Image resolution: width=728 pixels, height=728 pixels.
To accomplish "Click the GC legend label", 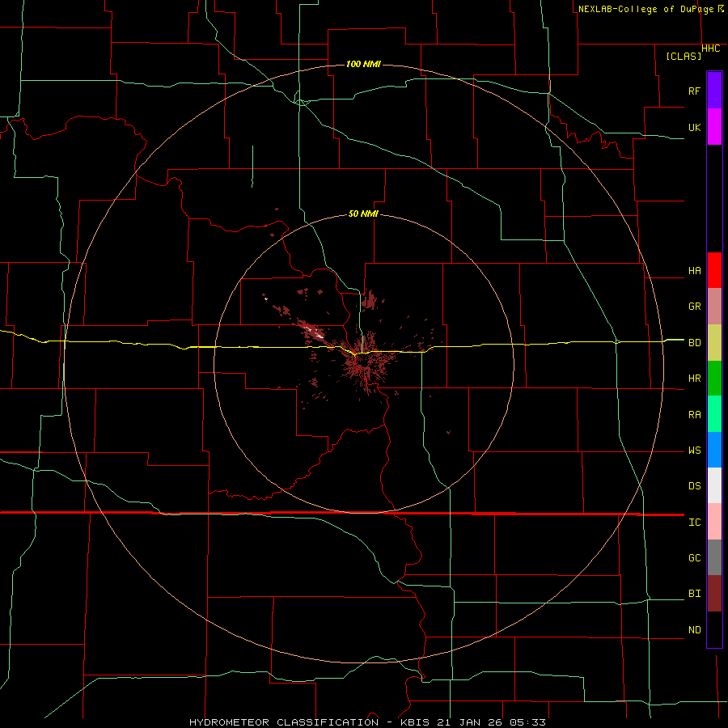I will pyautogui.click(x=695, y=558).
